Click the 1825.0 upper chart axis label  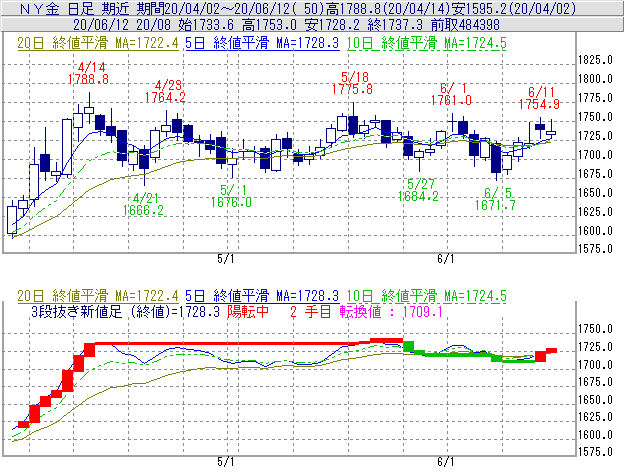(595, 60)
